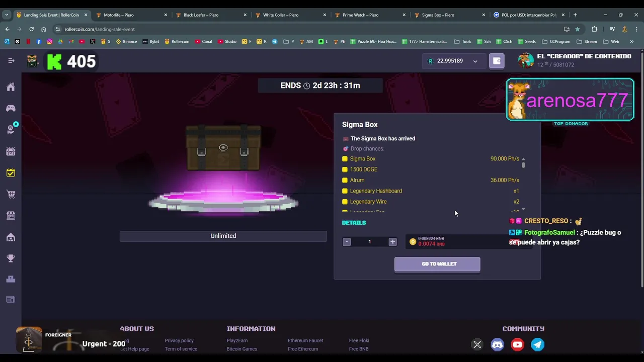Bookmark this page with star icon

(577, 29)
